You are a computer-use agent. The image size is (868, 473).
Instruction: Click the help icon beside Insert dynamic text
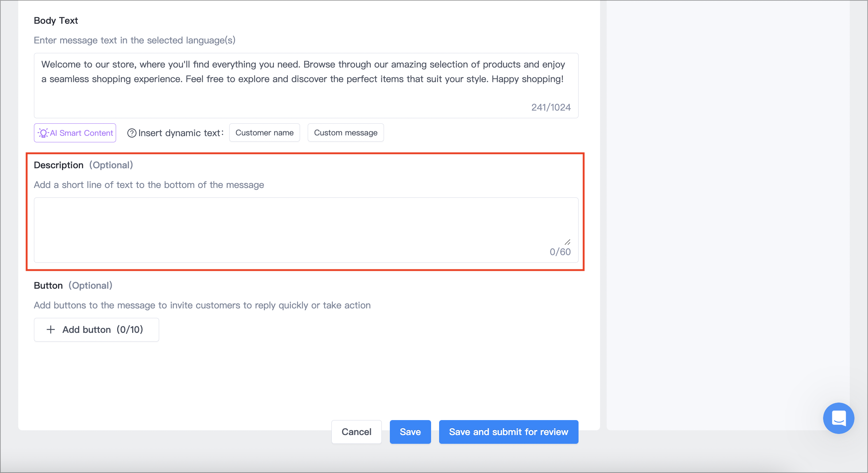[132, 133]
